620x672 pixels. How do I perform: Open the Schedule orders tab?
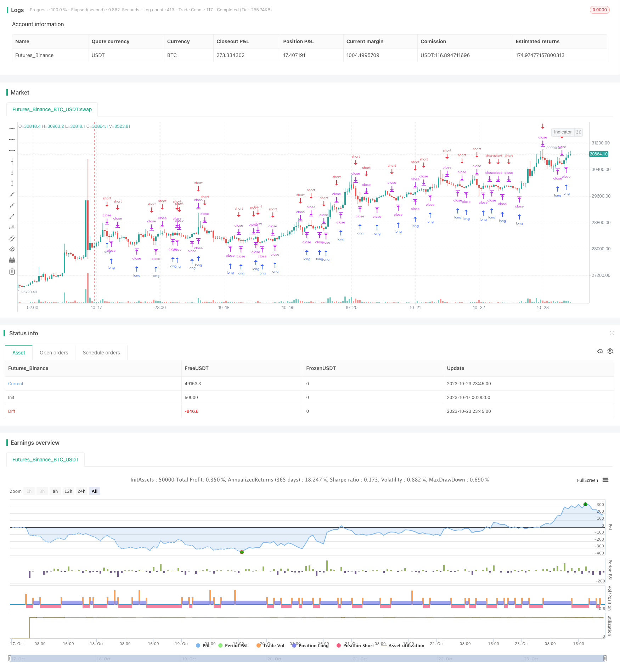pyautogui.click(x=101, y=353)
